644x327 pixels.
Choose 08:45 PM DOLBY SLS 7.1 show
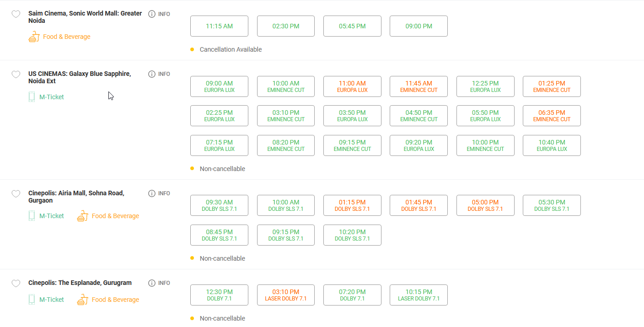point(219,235)
